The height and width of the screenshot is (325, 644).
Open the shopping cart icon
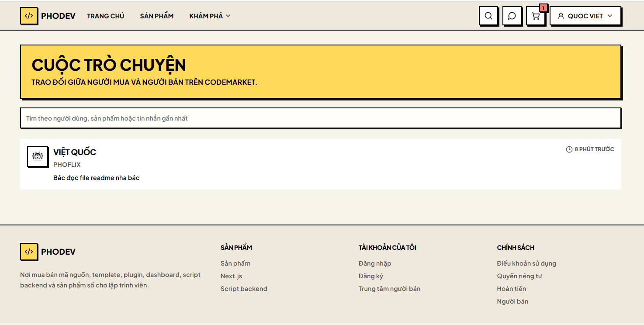pos(536,16)
